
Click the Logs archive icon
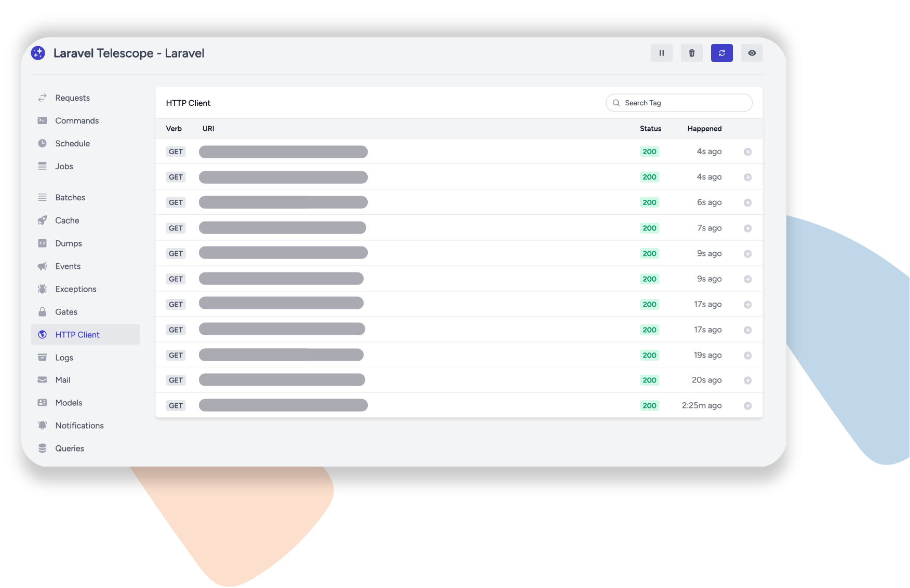pyautogui.click(x=43, y=357)
